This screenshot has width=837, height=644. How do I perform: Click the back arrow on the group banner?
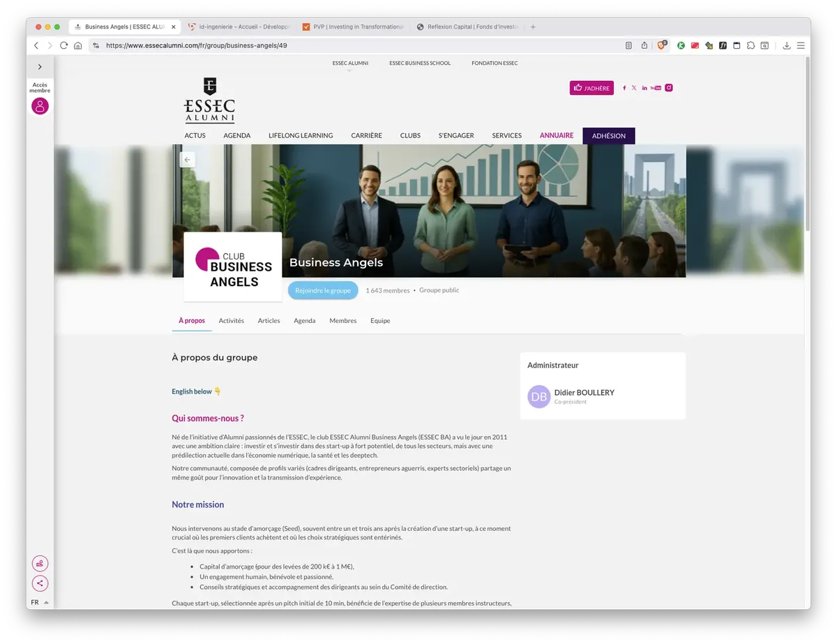(x=187, y=160)
